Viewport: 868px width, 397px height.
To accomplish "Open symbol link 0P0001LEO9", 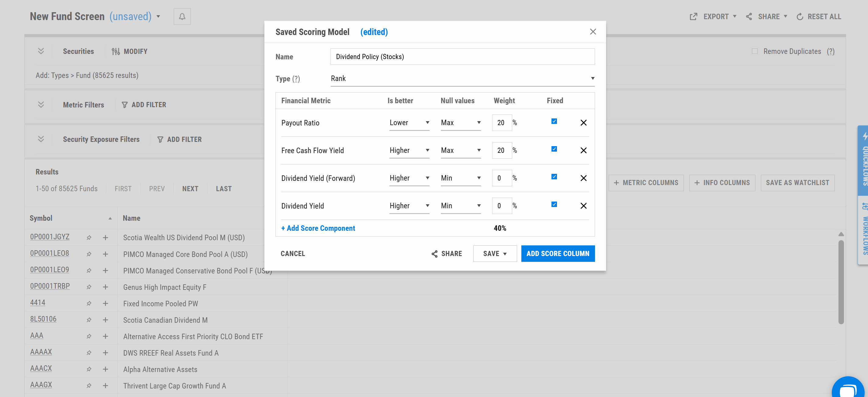I will (x=50, y=270).
